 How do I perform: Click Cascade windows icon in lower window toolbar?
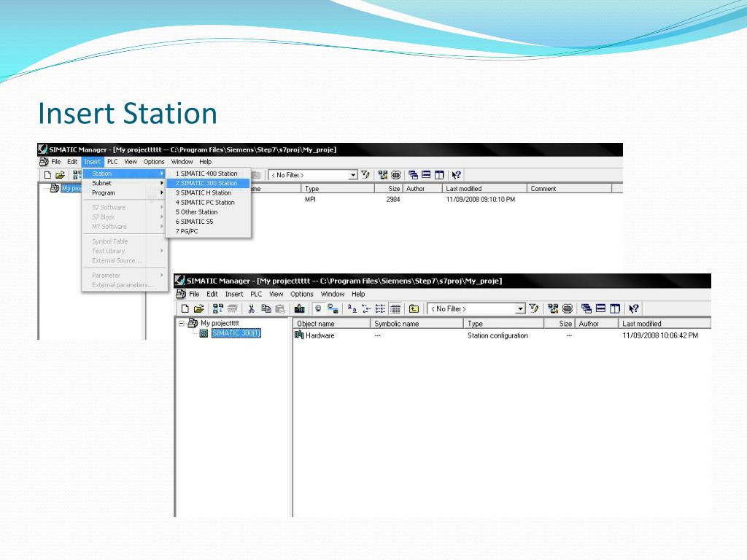tap(587, 308)
